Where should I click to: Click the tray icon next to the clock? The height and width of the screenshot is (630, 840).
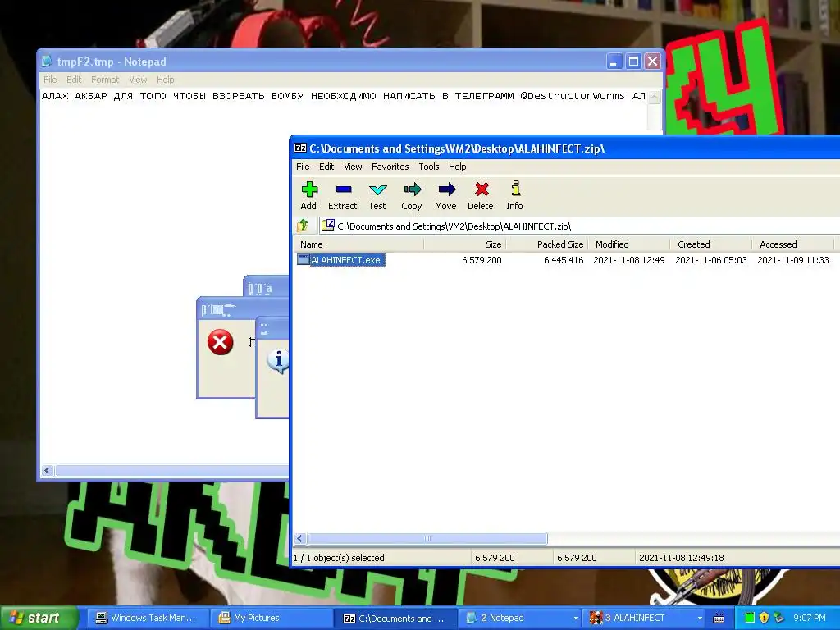tap(779, 618)
